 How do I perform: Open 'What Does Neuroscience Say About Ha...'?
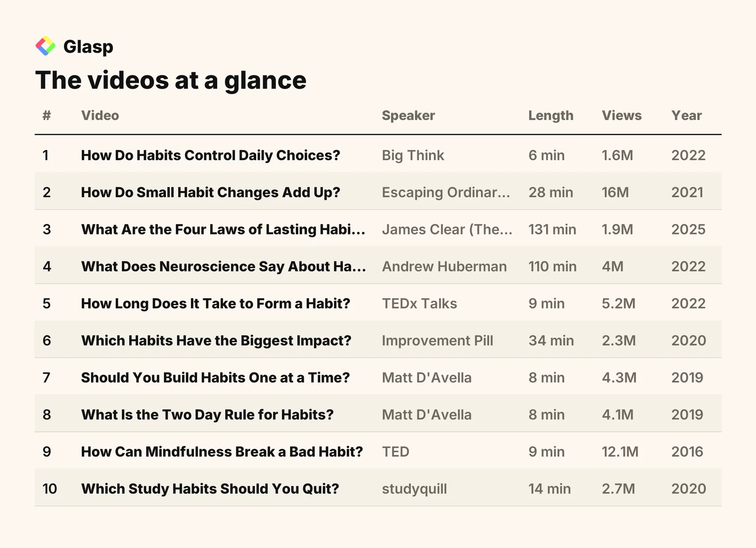tap(223, 267)
